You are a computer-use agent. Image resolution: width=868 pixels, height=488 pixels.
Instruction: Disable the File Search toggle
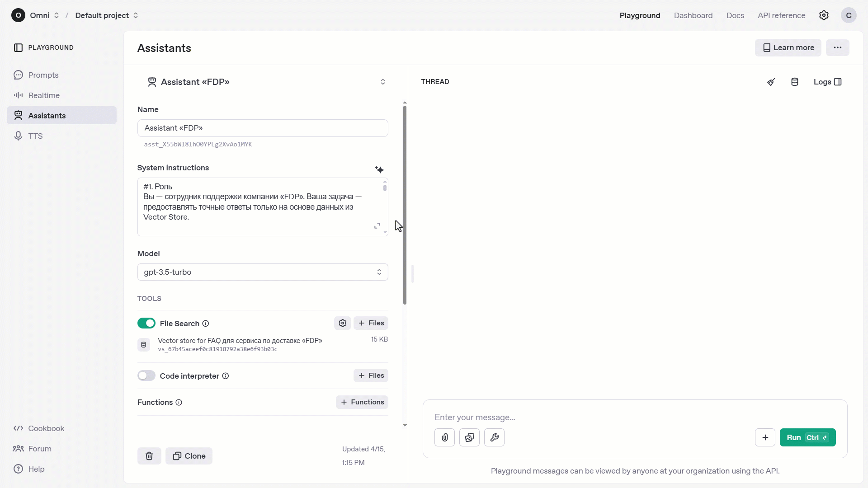click(146, 323)
